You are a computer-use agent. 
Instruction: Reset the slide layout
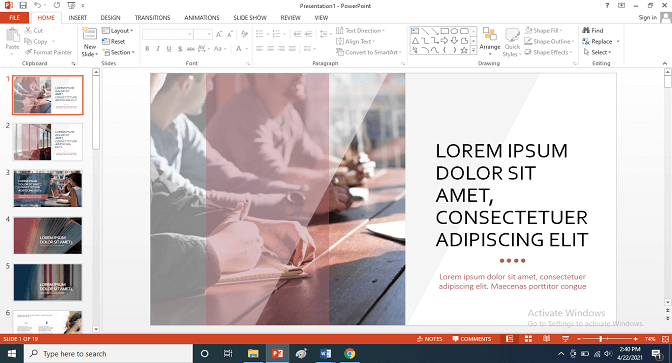[114, 42]
